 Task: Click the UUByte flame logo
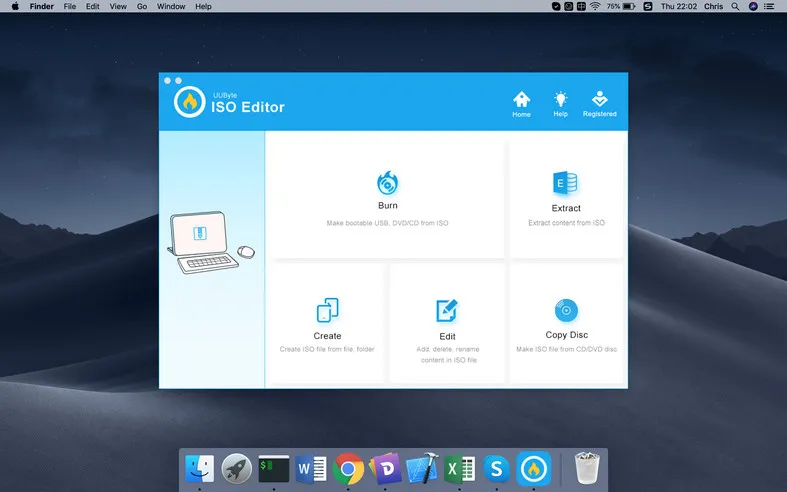click(x=190, y=102)
